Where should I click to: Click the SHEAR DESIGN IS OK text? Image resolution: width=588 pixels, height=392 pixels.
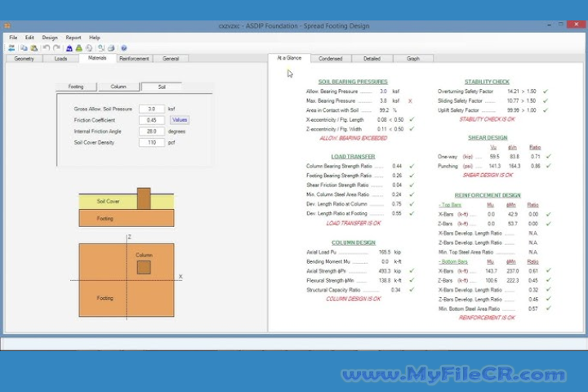(x=488, y=176)
